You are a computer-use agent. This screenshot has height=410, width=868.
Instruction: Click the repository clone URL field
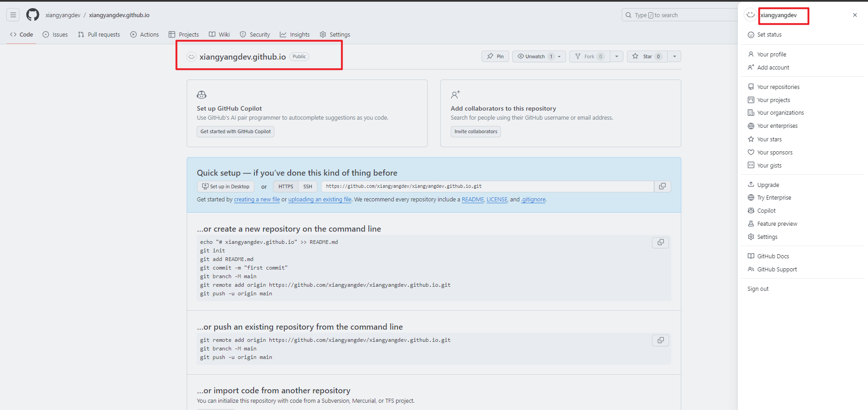click(487, 186)
